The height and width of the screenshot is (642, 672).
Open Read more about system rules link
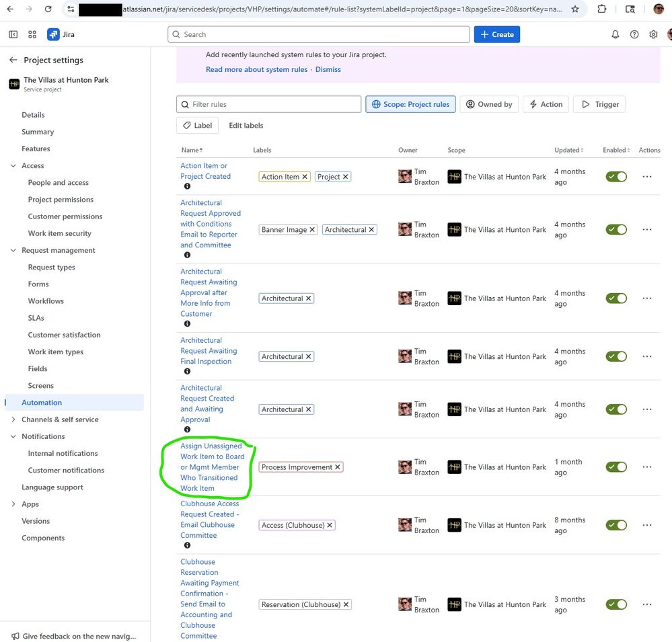[256, 69]
